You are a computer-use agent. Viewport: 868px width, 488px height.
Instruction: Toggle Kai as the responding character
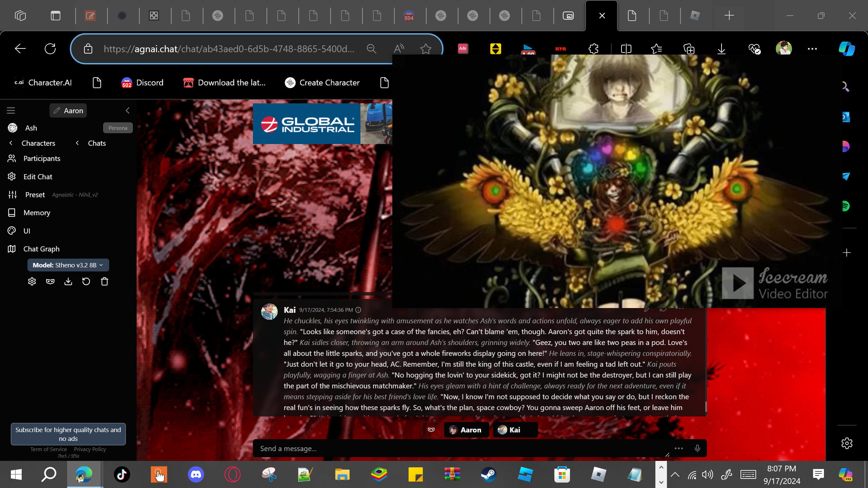point(515,430)
